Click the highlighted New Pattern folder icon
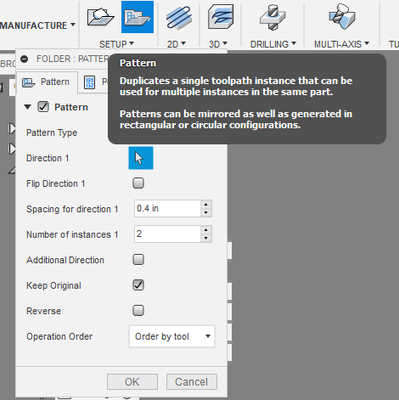 click(137, 17)
